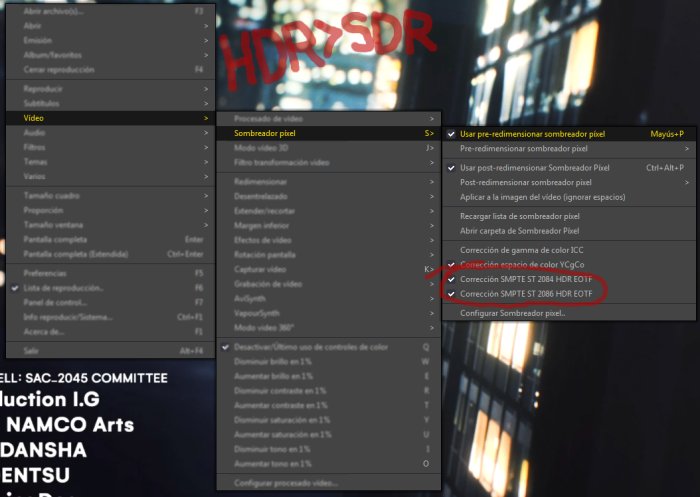Click Recargar lista de sombreador píxel
The width and height of the screenshot is (700, 497).
[x=569, y=217]
